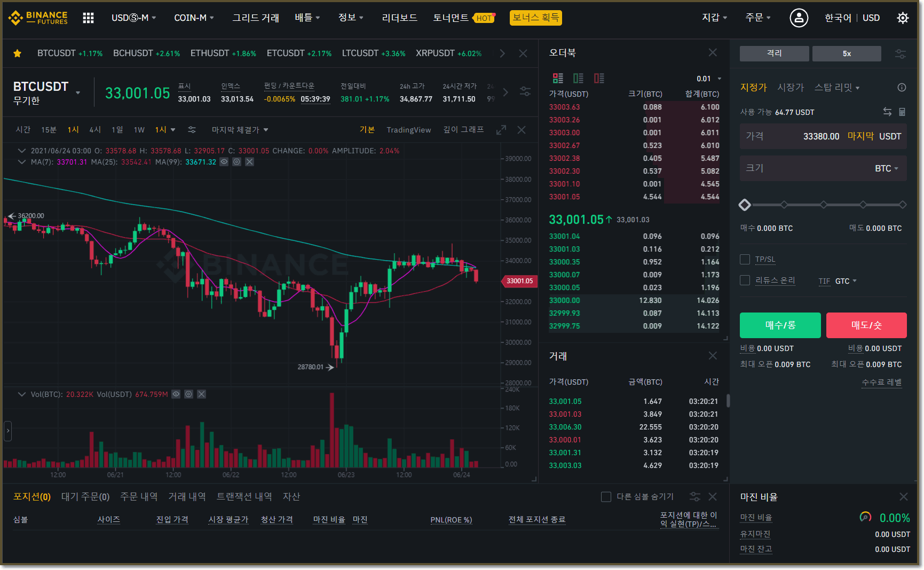924x570 pixels.
Task: Open settings gear in top bar
Action: (903, 18)
